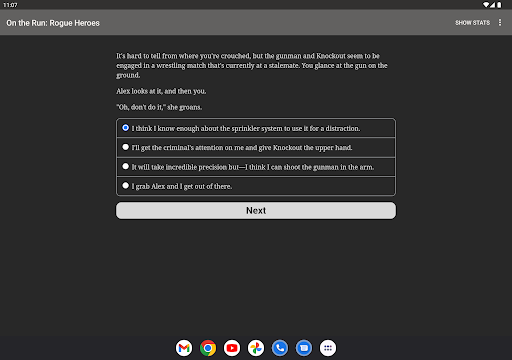
Task: Open the app drawer grid icon
Action: 328,348
